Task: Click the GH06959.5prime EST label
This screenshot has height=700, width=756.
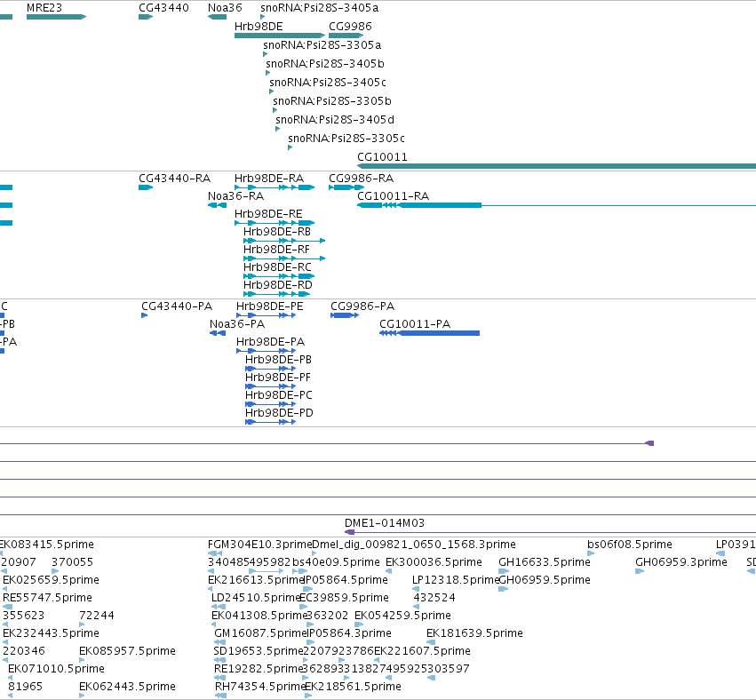Action: point(545,580)
